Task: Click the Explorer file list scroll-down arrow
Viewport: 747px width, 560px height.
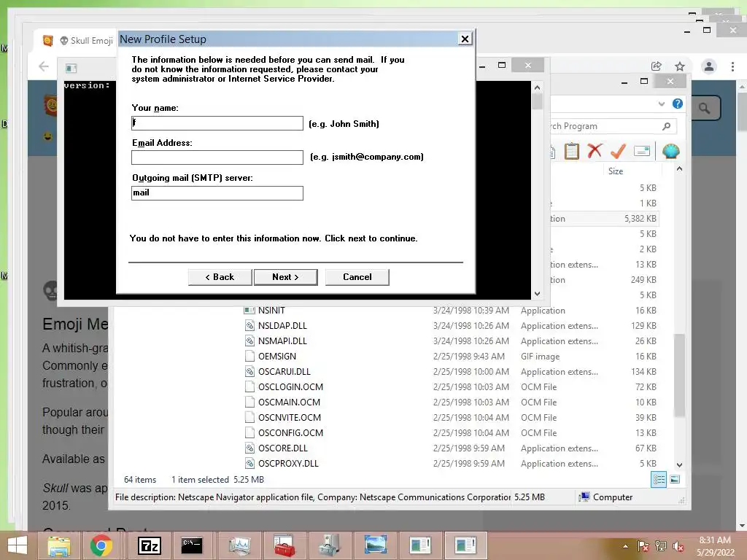Action: [679, 464]
